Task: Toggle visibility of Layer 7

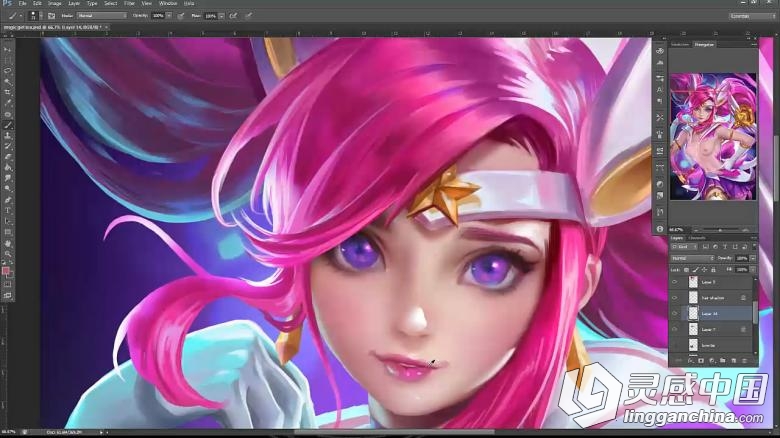Action: [x=675, y=329]
